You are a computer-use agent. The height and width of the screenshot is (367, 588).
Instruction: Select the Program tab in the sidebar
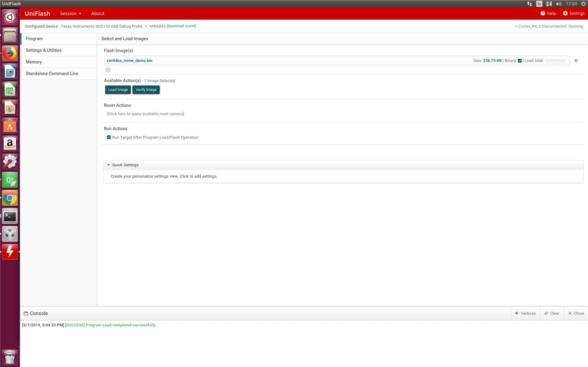click(59, 39)
